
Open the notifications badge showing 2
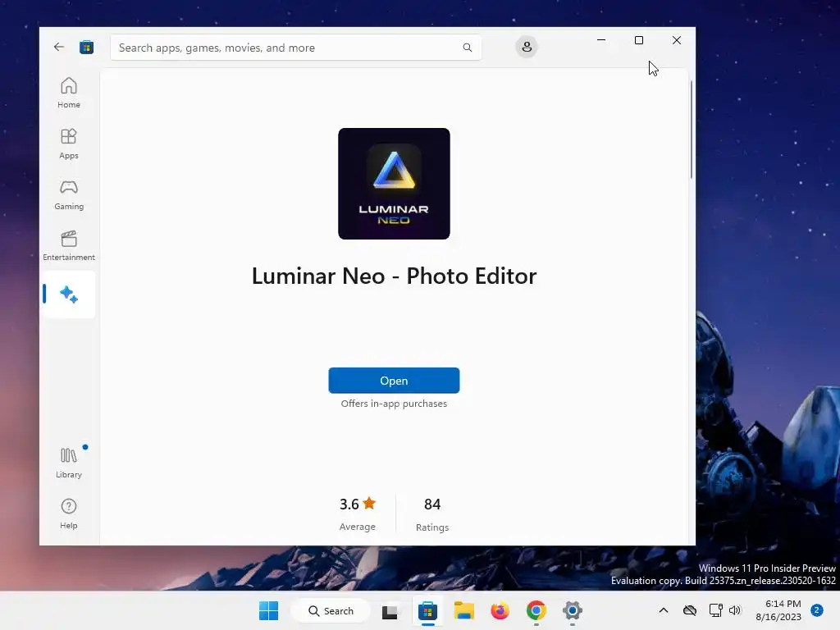click(x=817, y=610)
